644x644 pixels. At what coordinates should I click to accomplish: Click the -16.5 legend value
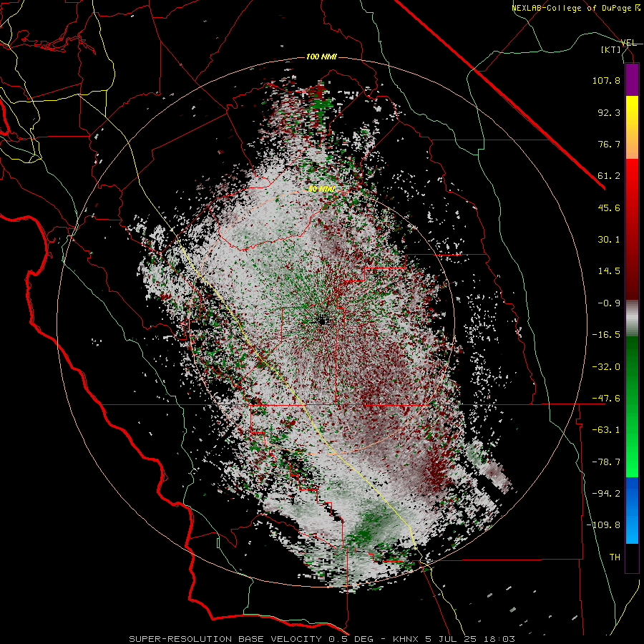point(606,335)
